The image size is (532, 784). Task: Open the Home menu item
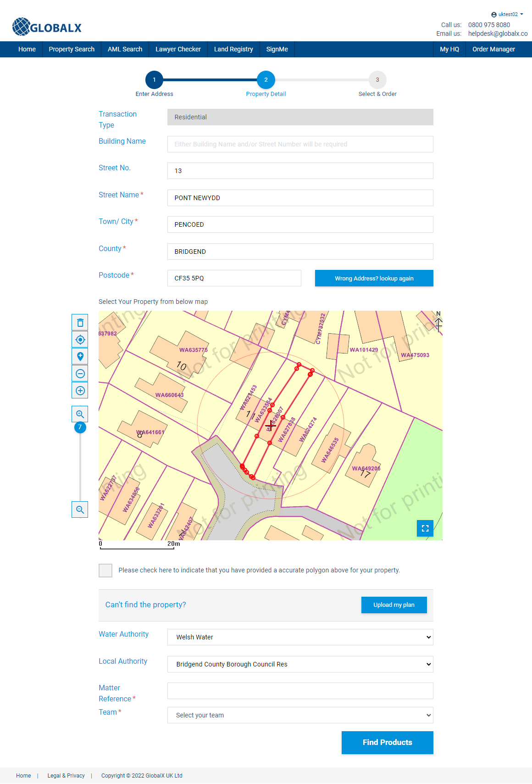click(x=27, y=49)
